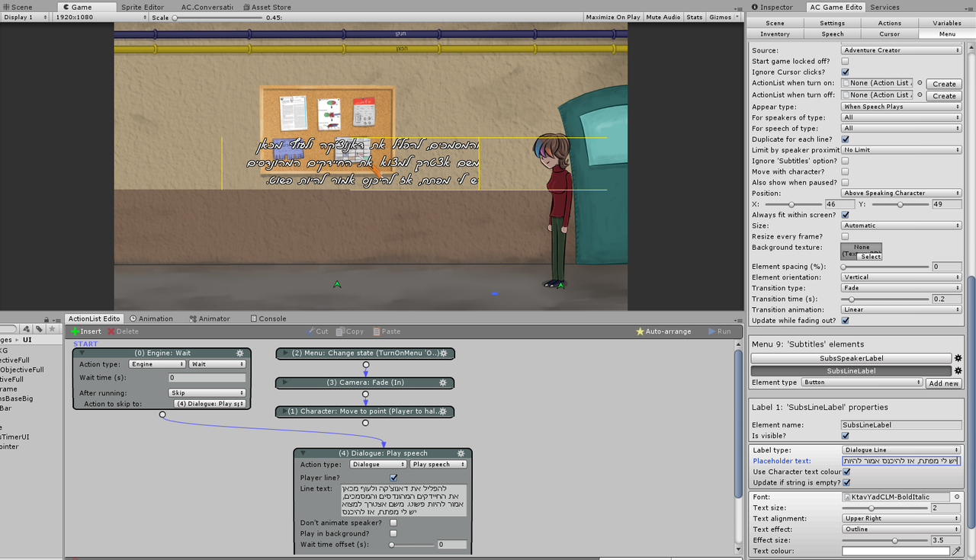976x560 pixels.
Task: Enable 'Move with character?' checkbox
Action: click(845, 171)
